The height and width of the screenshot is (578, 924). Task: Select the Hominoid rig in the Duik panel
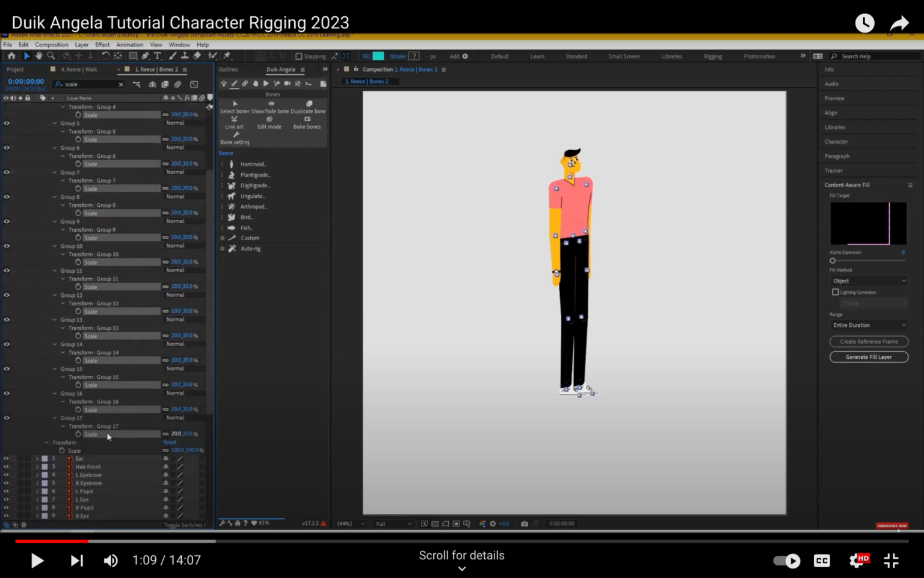(x=253, y=164)
